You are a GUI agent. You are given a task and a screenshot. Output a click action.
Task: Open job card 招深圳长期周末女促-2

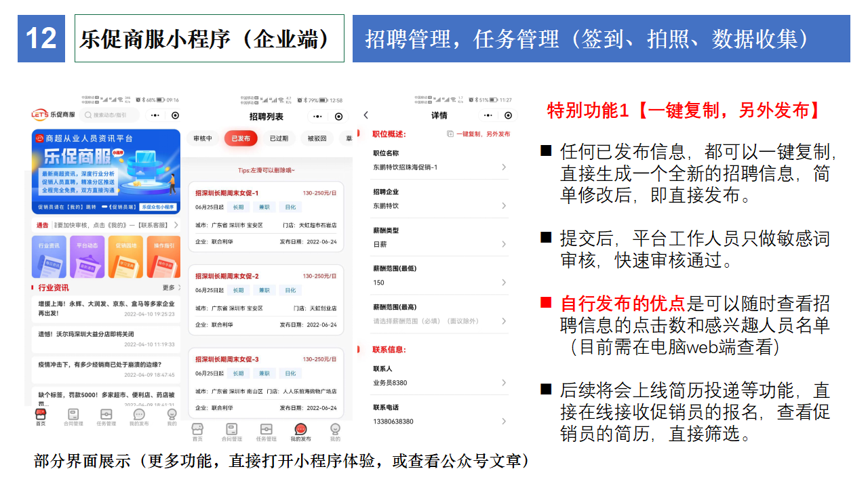[x=266, y=300]
